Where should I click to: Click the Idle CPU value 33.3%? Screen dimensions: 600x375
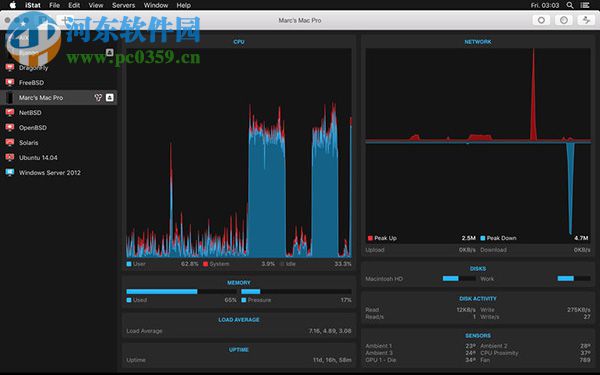point(342,264)
